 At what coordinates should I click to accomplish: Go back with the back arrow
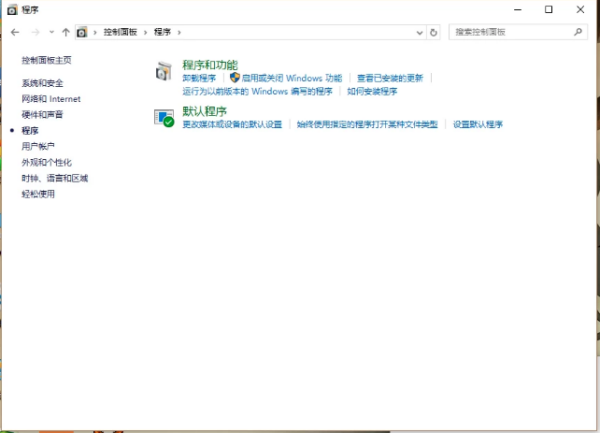pos(15,33)
